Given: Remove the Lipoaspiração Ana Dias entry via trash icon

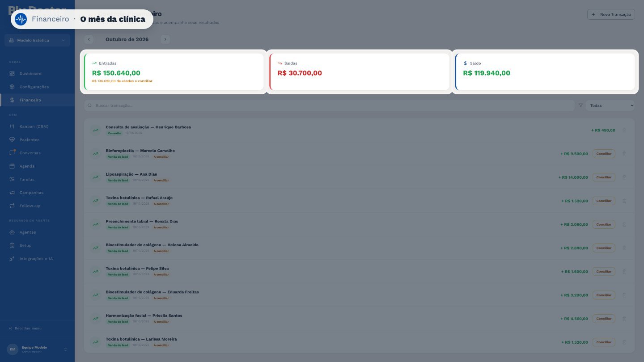Looking at the screenshot, I should (x=624, y=177).
